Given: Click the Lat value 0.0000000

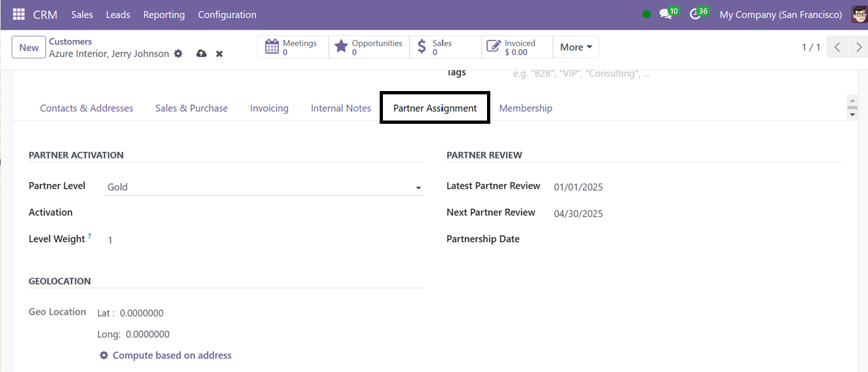Looking at the screenshot, I should pos(141,313).
